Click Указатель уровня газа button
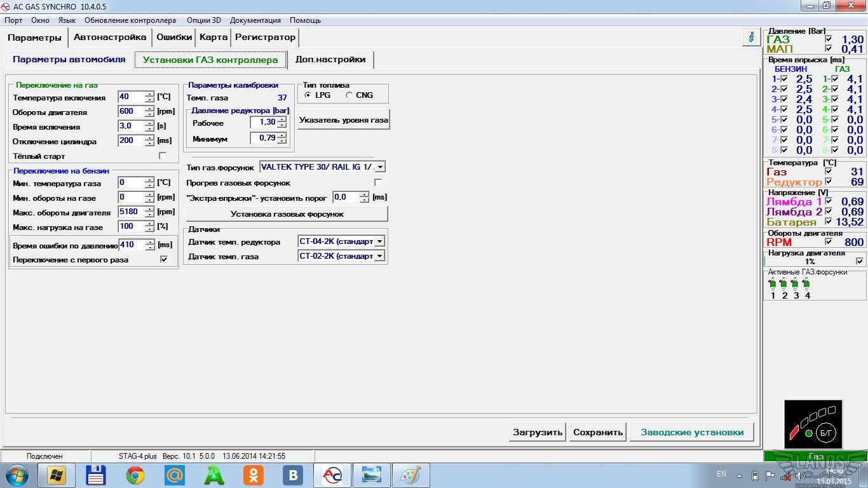Viewport: 868px width, 488px height. point(344,119)
